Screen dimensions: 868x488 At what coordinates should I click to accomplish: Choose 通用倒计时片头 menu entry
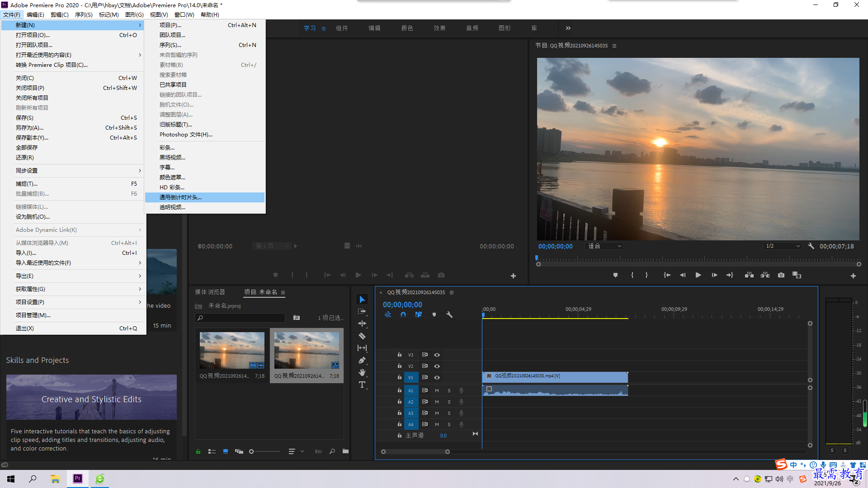pos(205,197)
